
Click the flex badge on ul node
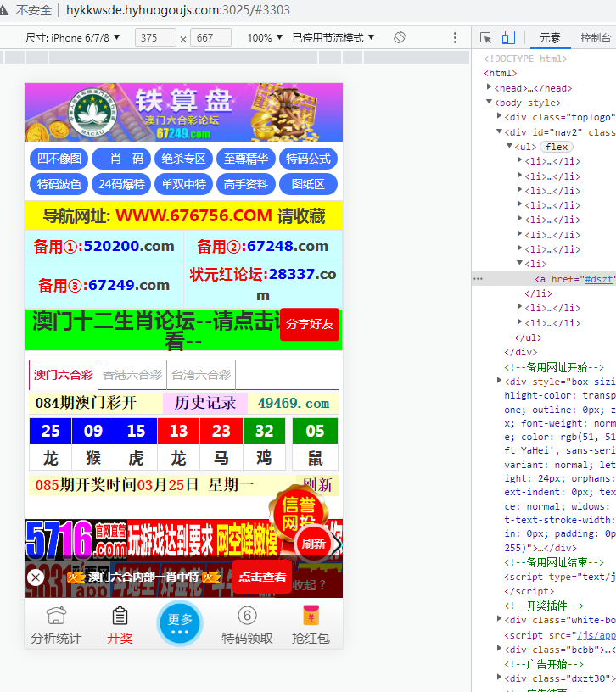point(557,147)
